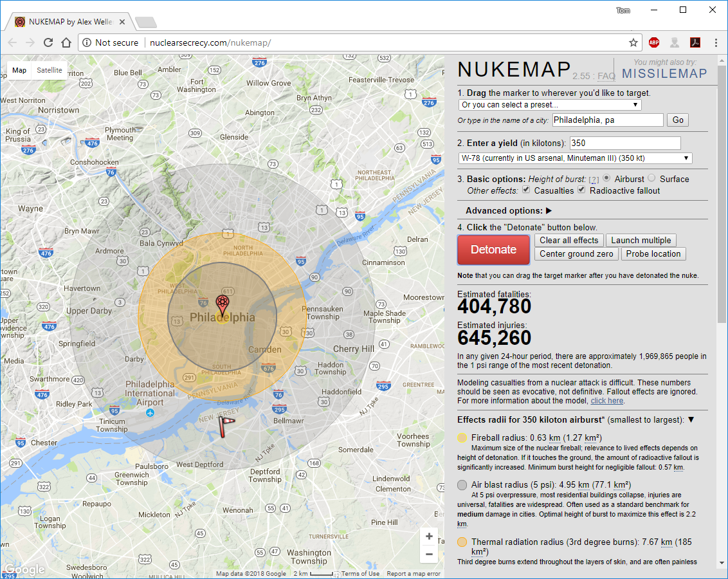Open the height of burst [?] help link

(594, 179)
